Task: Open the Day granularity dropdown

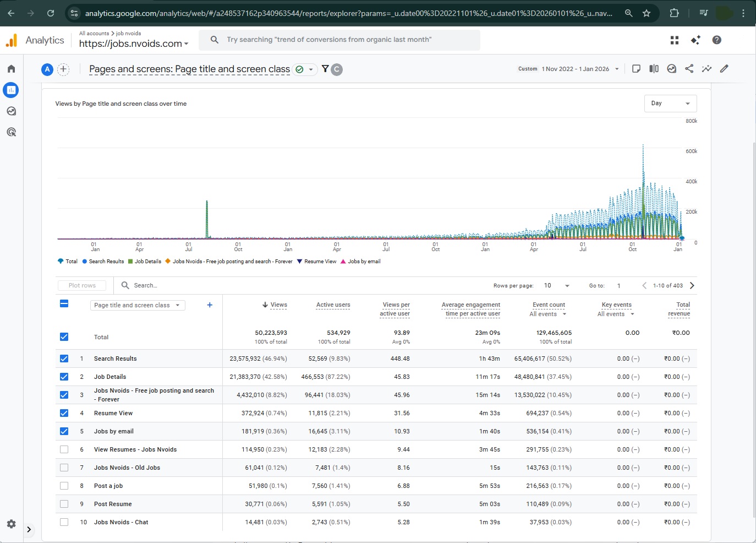Action: (x=670, y=104)
